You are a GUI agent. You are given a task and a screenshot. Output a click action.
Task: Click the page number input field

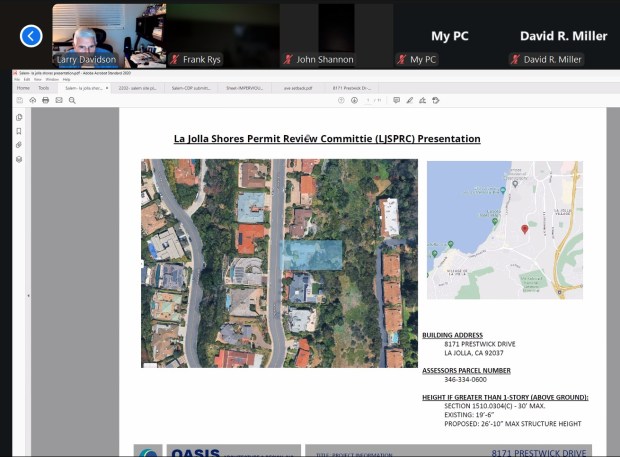click(x=367, y=100)
